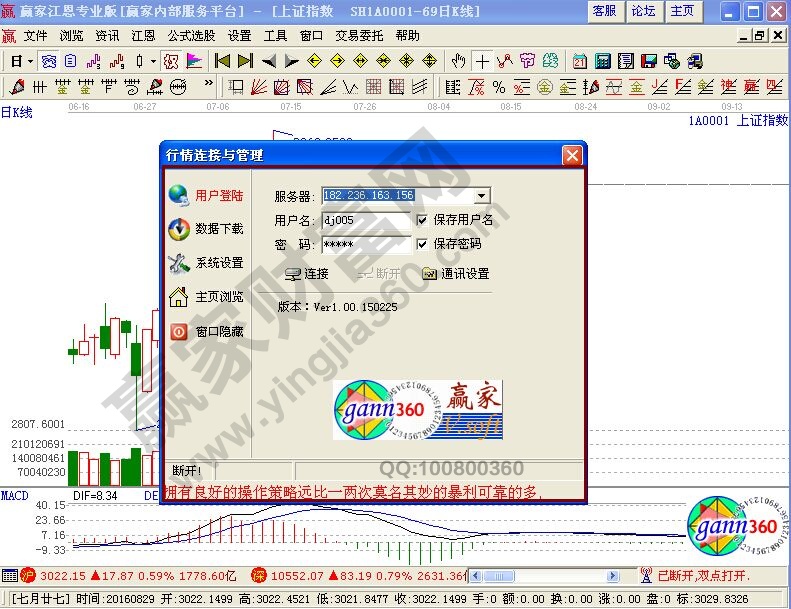Viewport: 791px width, 609px height.
Task: Toggle the 保存用户名 checkbox
Action: pos(423,220)
